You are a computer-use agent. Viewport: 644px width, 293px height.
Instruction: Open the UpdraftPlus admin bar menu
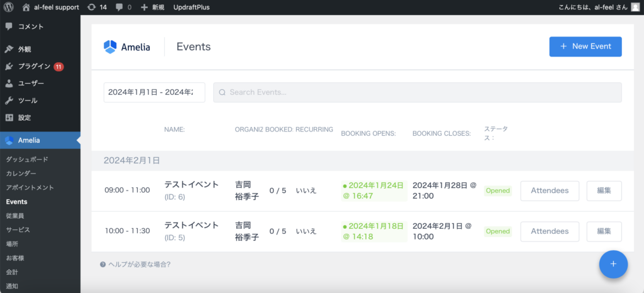click(x=191, y=7)
